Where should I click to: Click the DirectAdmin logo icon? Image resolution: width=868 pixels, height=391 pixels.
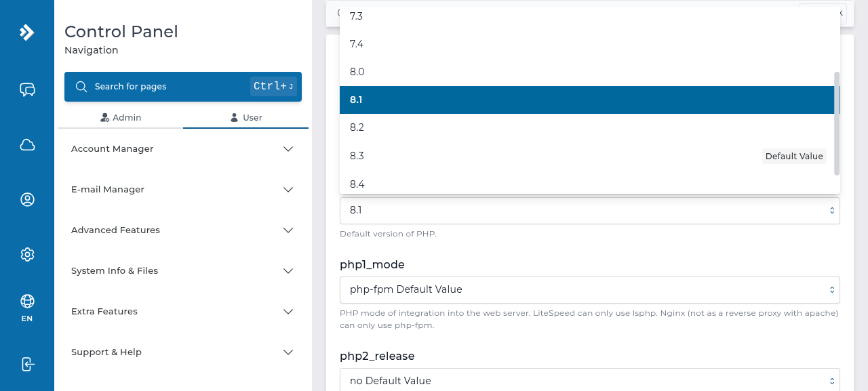click(27, 32)
